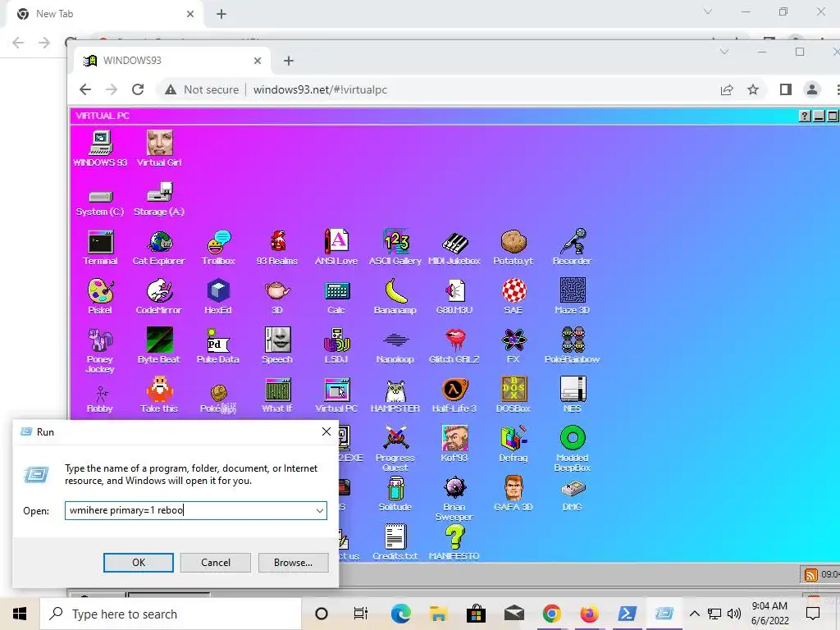Open Modded BeepBox icon
The width and height of the screenshot is (840, 630).
point(572,449)
